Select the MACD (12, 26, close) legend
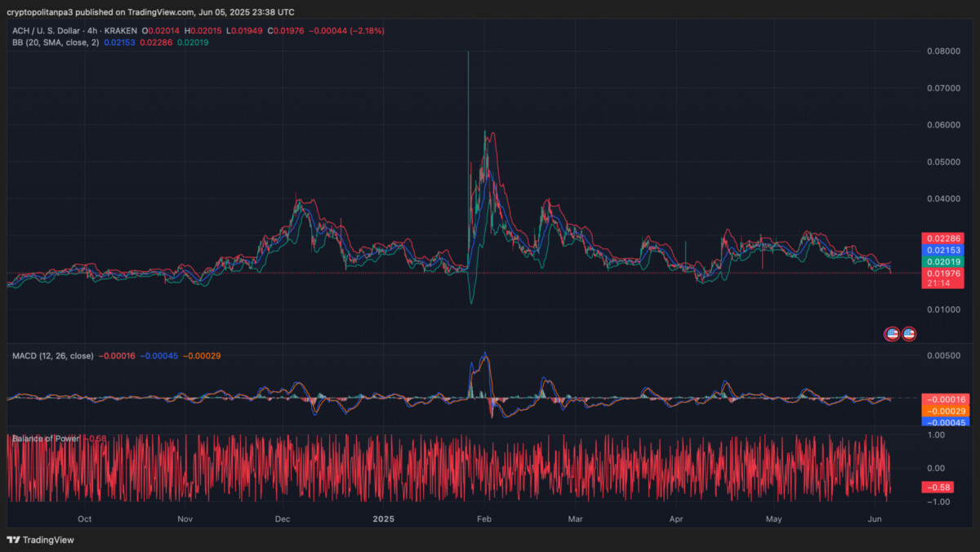This screenshot has height=552, width=980. pos(53,356)
